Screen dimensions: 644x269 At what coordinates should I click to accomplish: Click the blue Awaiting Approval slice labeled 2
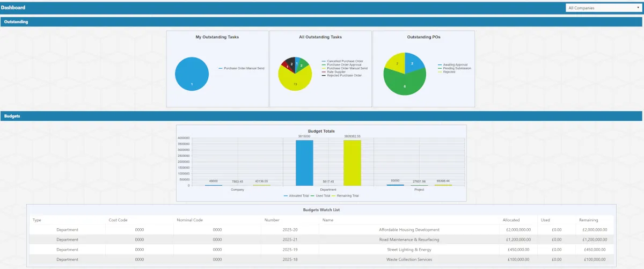[413, 63]
